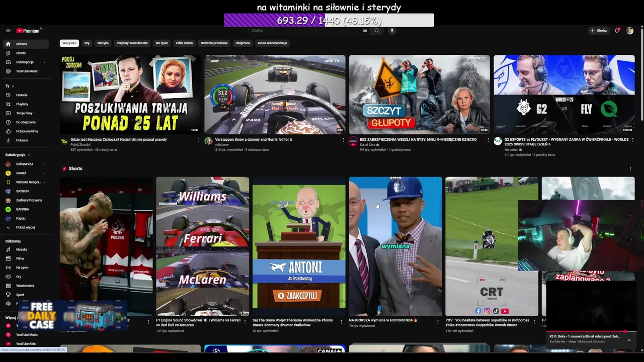The width and height of the screenshot is (644, 362).
Task: Open the Shorts shelf options menu
Action: coord(630,169)
